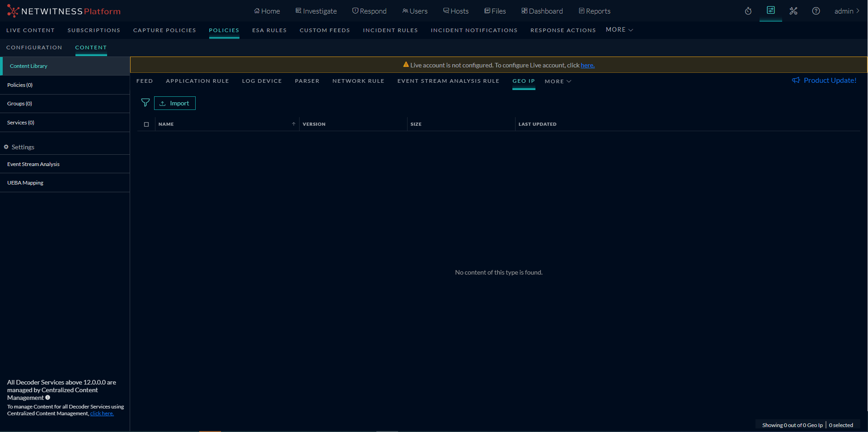Open the Investigate menu item
Screen dimensions: 868x432
coord(316,11)
